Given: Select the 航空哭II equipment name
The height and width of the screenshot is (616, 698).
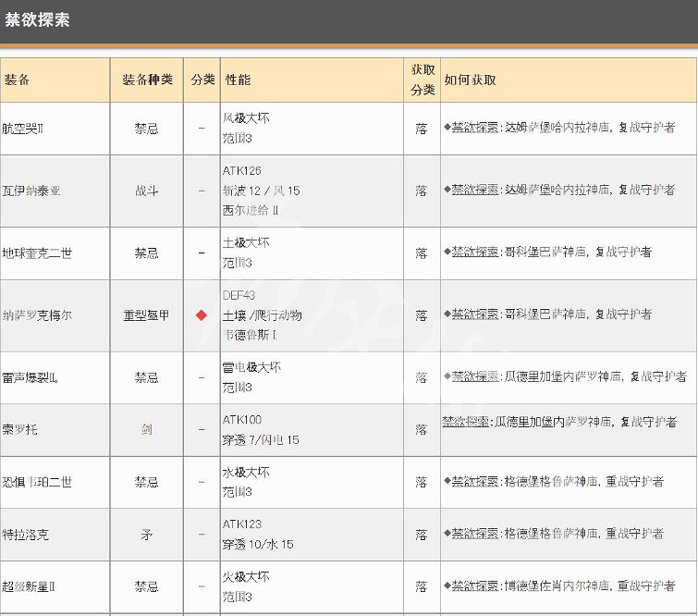Looking at the screenshot, I should [x=23, y=129].
